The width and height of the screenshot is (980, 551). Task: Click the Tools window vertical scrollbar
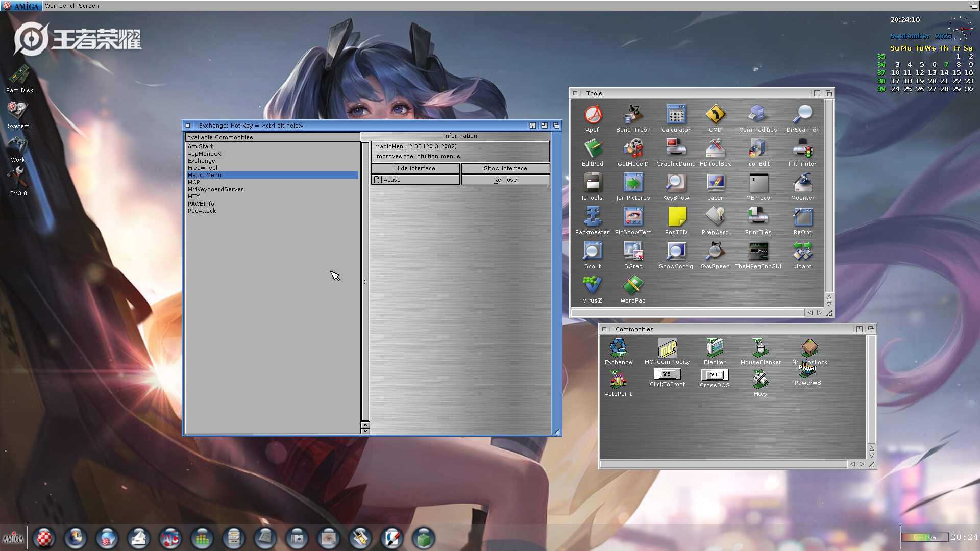[829, 194]
